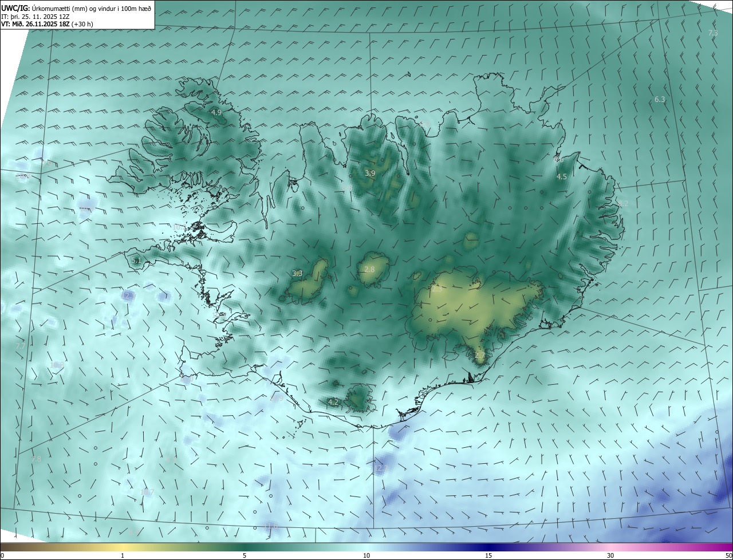Click the colorbar tick label 5
The image size is (733, 560).
(245, 555)
